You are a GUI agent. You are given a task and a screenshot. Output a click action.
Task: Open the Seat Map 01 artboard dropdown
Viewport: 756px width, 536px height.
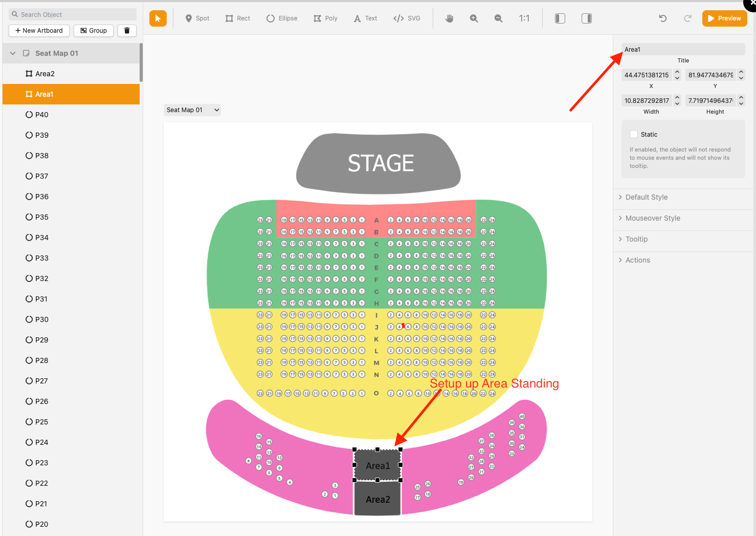point(192,110)
